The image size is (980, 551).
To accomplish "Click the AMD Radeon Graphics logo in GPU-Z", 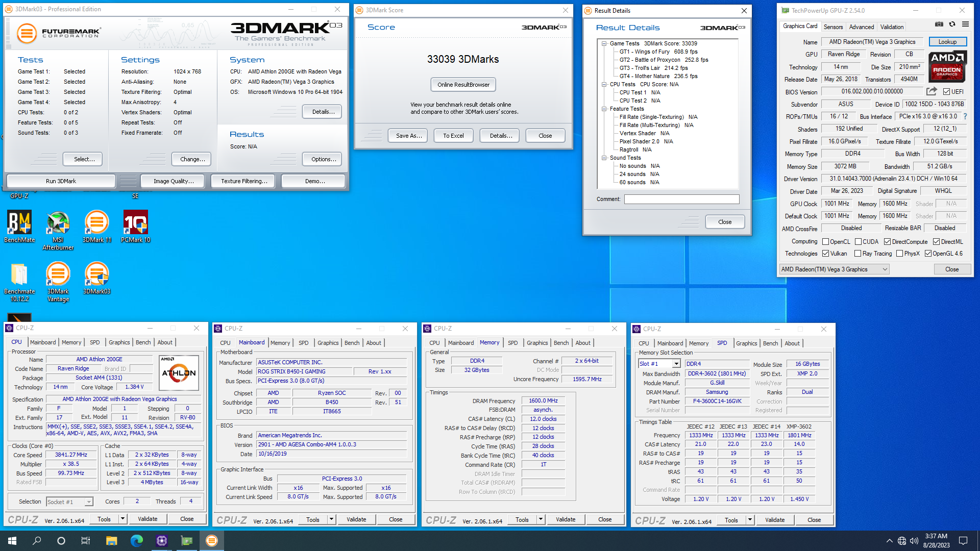I will pyautogui.click(x=947, y=67).
